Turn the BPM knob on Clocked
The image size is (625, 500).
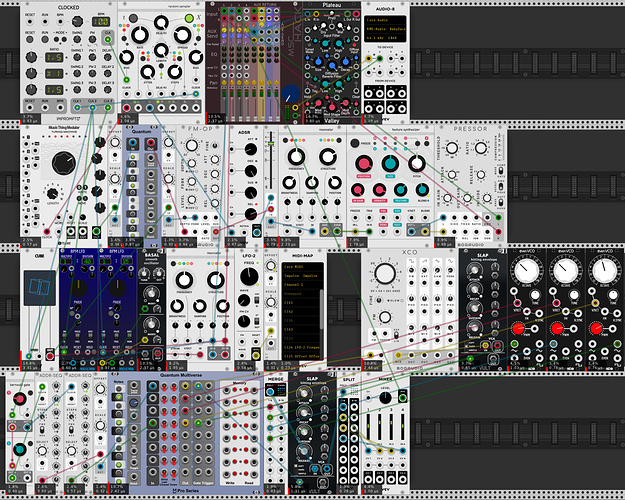[77, 21]
